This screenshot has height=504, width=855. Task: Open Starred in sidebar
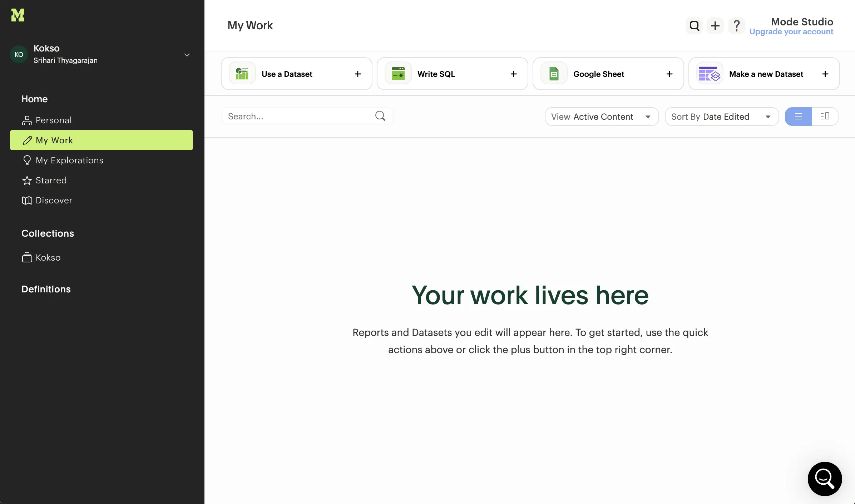[102, 180]
